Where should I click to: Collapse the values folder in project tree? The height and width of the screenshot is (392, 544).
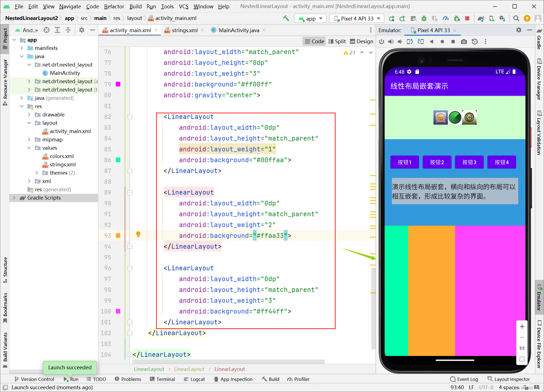coord(29,148)
